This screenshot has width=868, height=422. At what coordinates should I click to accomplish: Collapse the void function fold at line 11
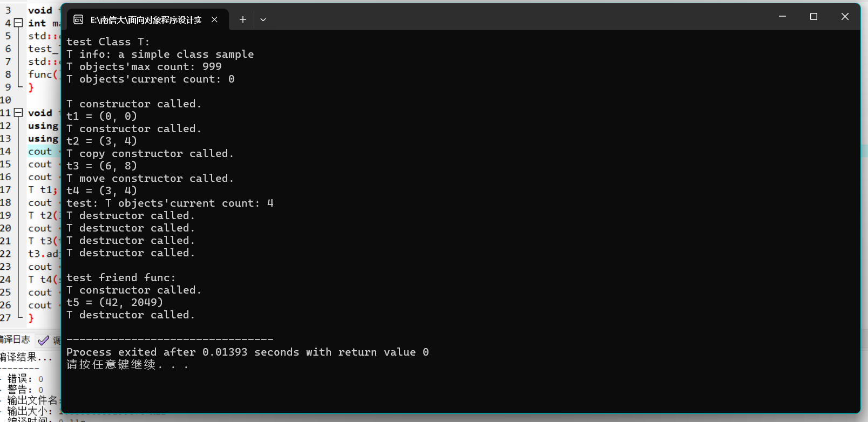point(18,113)
